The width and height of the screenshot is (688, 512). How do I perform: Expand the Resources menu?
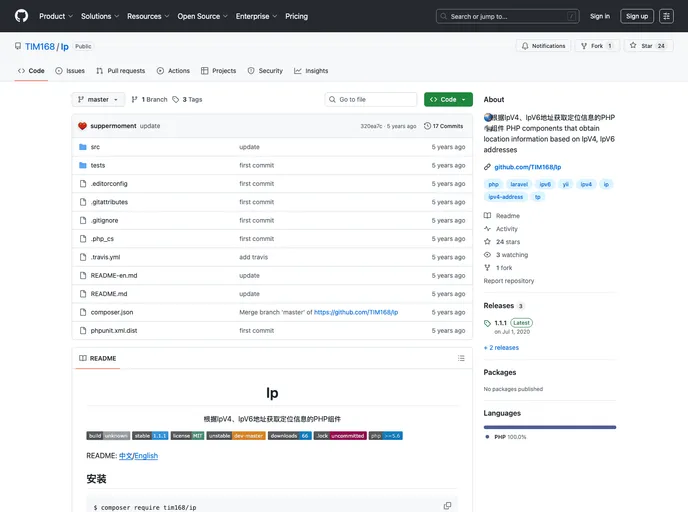(x=148, y=16)
